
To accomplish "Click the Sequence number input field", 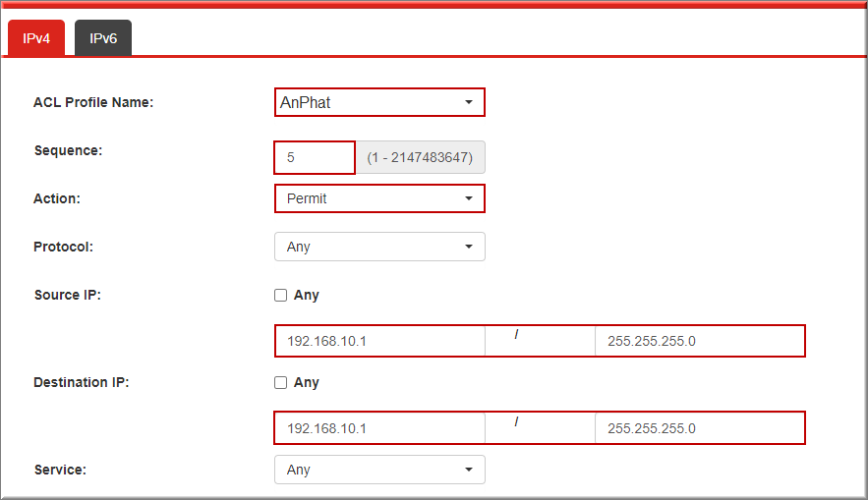I will [315, 157].
